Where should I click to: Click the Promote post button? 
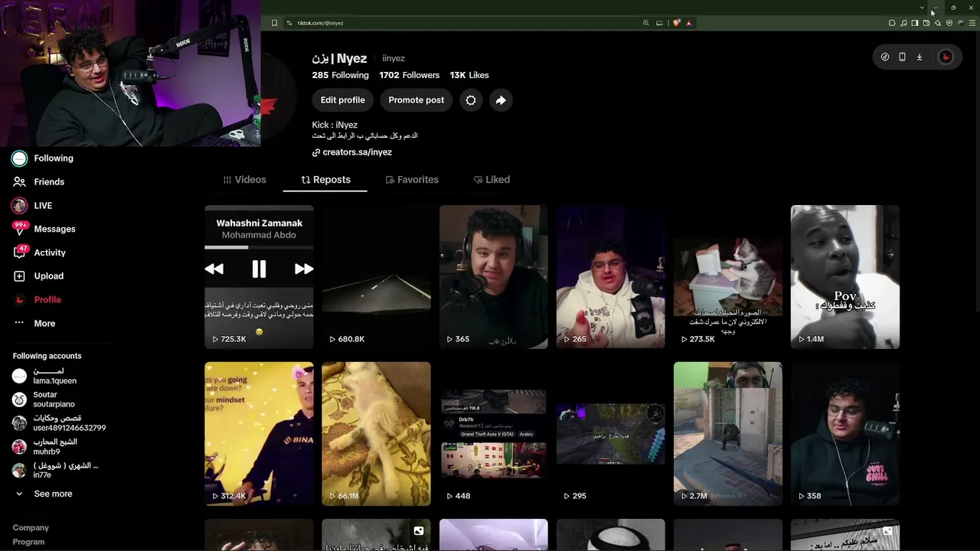416,100
